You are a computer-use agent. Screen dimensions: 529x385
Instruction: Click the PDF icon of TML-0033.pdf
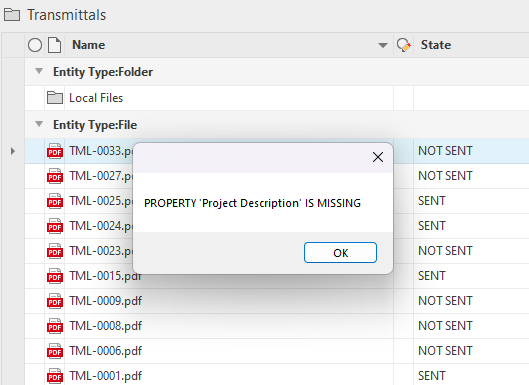coord(55,151)
